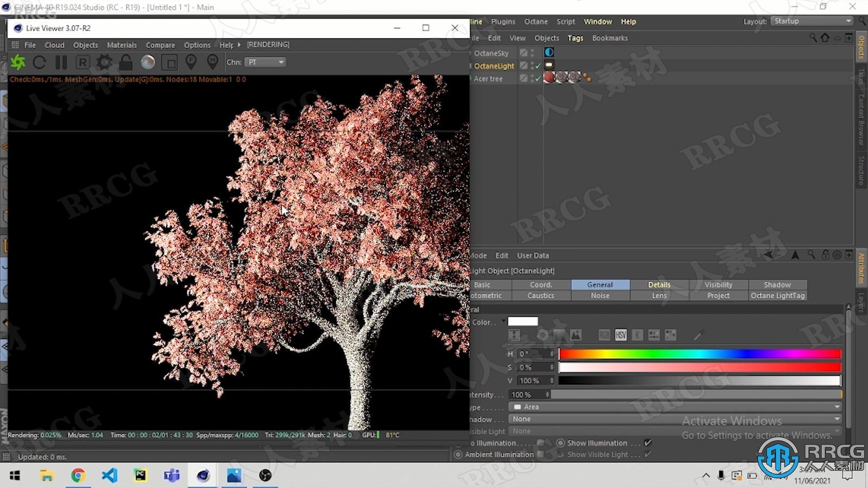The height and width of the screenshot is (488, 868).
Task: Click the green Octane send scene icon
Action: 18,62
